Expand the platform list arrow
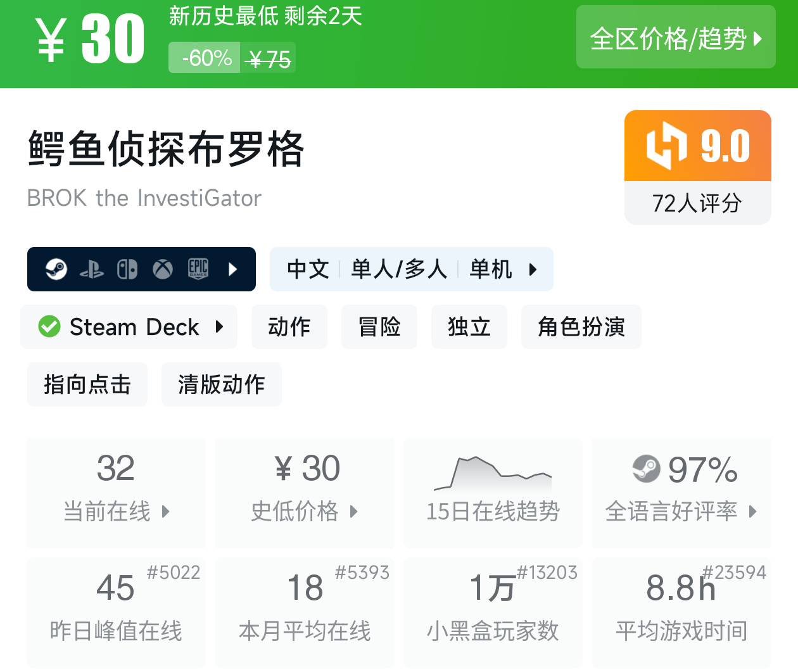This screenshot has height=672, width=798. pyautogui.click(x=232, y=269)
